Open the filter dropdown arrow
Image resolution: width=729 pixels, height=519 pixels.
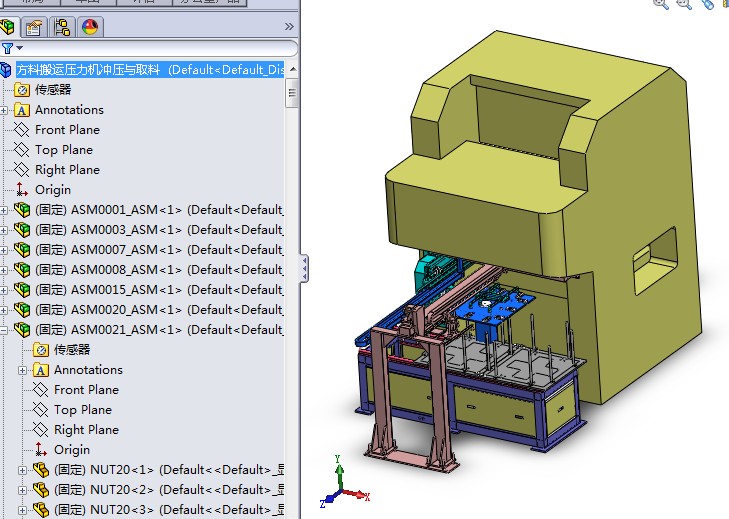tap(19, 47)
